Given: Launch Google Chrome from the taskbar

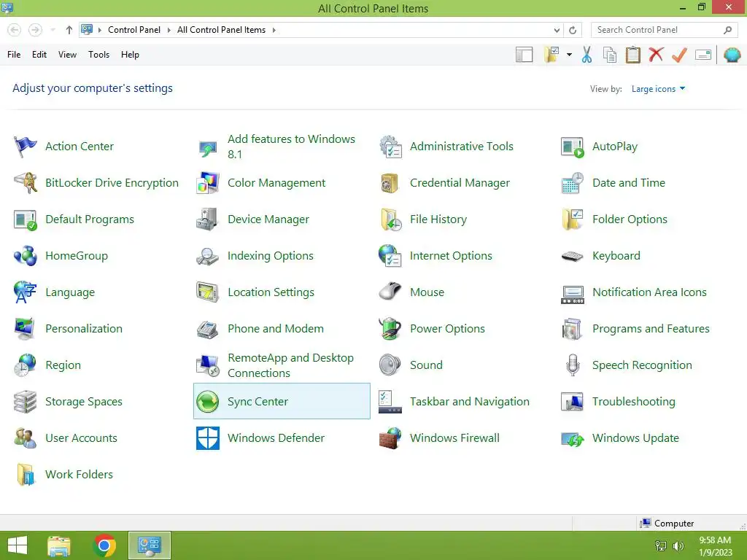Looking at the screenshot, I should [x=104, y=545].
